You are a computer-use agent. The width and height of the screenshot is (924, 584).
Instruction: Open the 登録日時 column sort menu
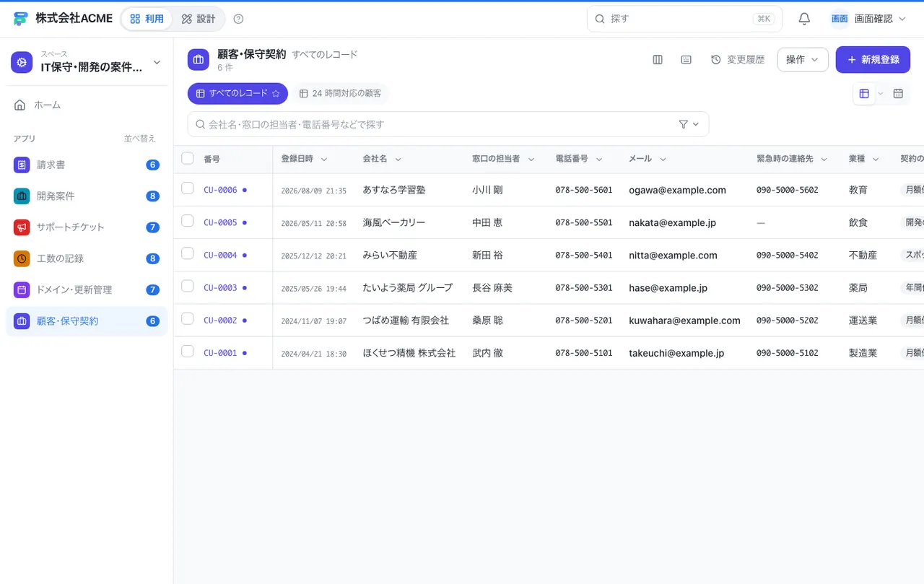(x=324, y=159)
